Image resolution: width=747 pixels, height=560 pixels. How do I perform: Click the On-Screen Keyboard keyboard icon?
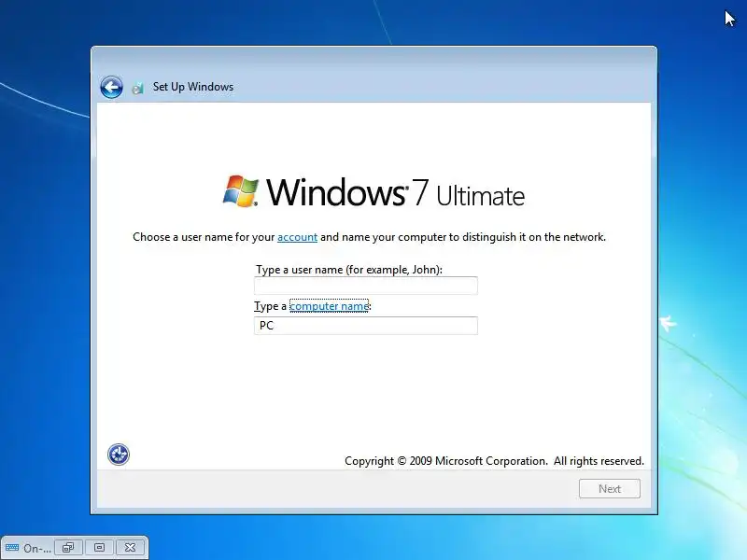(12, 548)
